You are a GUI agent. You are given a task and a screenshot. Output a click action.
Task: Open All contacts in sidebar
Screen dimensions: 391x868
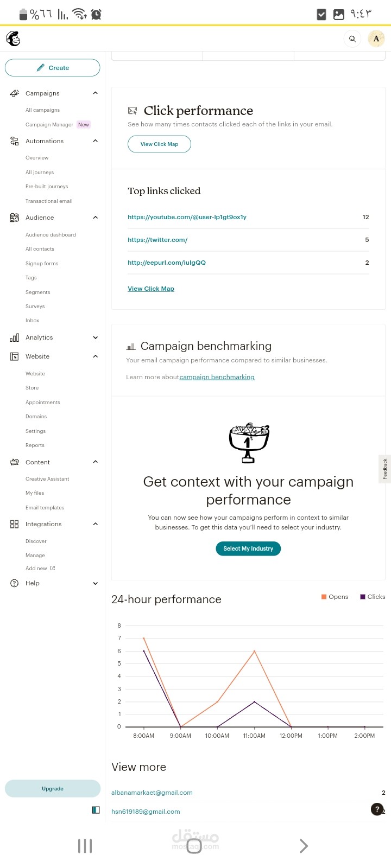(x=40, y=249)
